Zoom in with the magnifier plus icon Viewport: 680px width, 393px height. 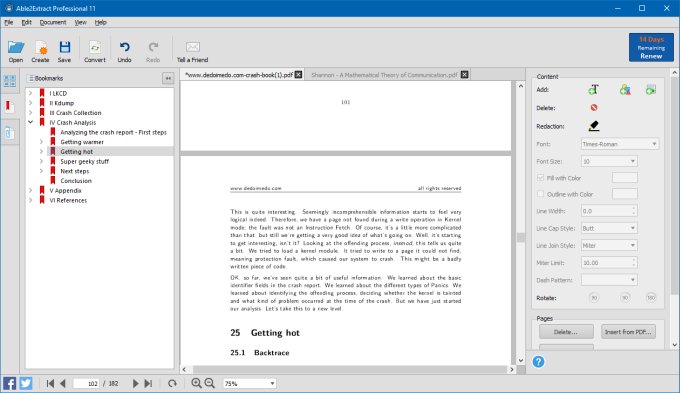click(196, 383)
